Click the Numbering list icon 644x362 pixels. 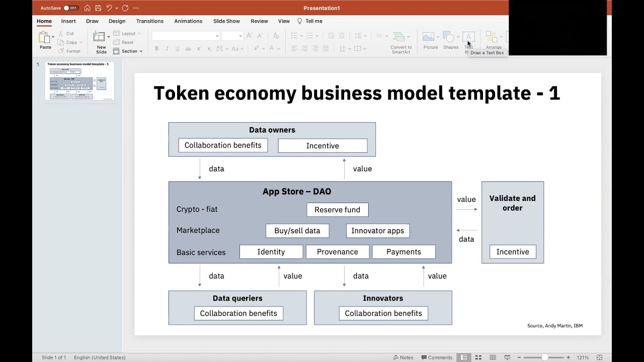(x=310, y=36)
